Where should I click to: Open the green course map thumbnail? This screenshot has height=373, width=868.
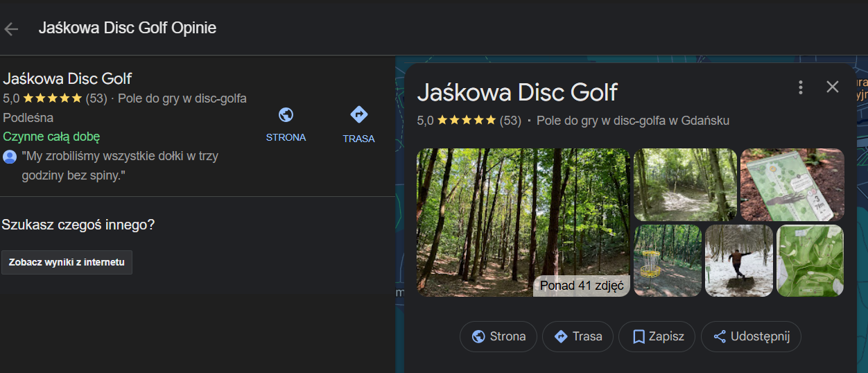tap(810, 261)
